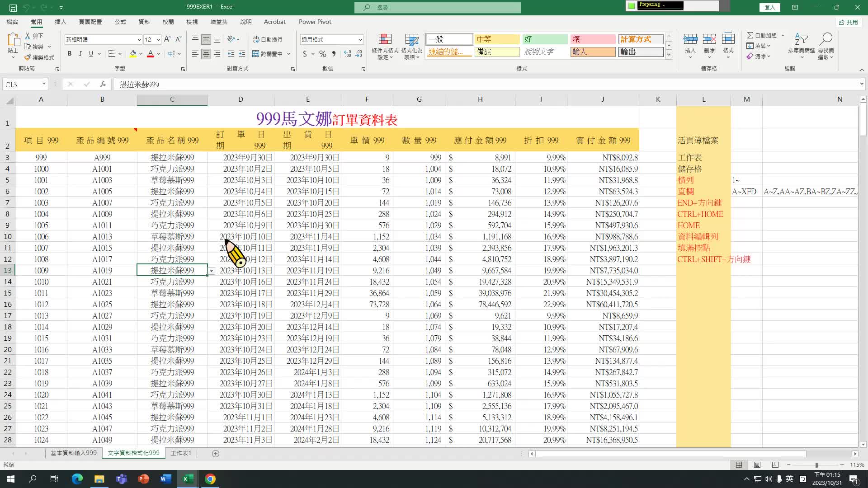Click the Borders icon
868x488 pixels.
(x=112, y=54)
